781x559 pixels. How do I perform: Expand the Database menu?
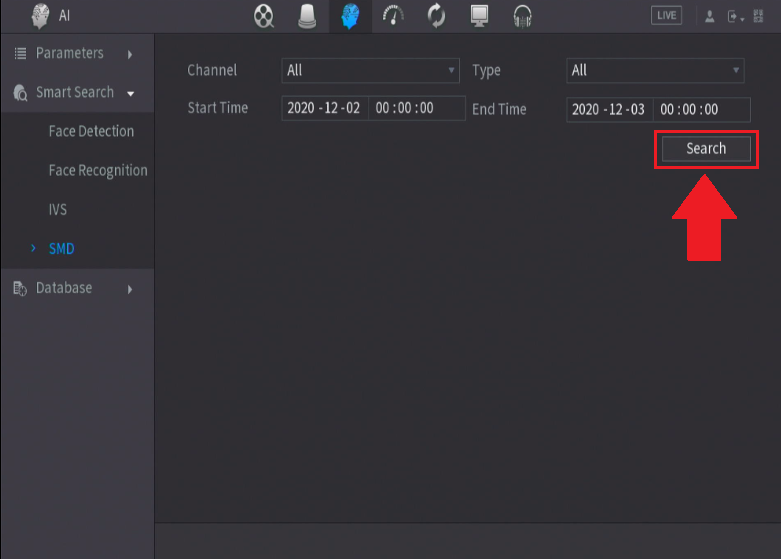click(77, 288)
